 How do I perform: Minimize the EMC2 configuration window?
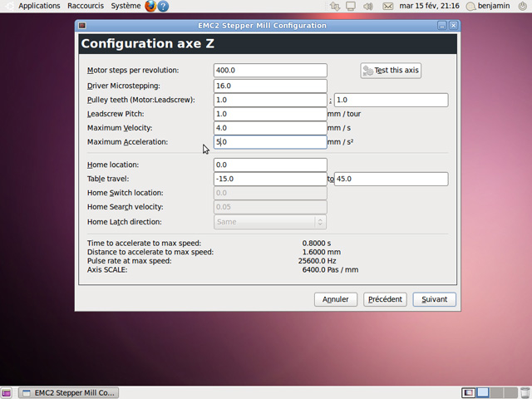441,26
